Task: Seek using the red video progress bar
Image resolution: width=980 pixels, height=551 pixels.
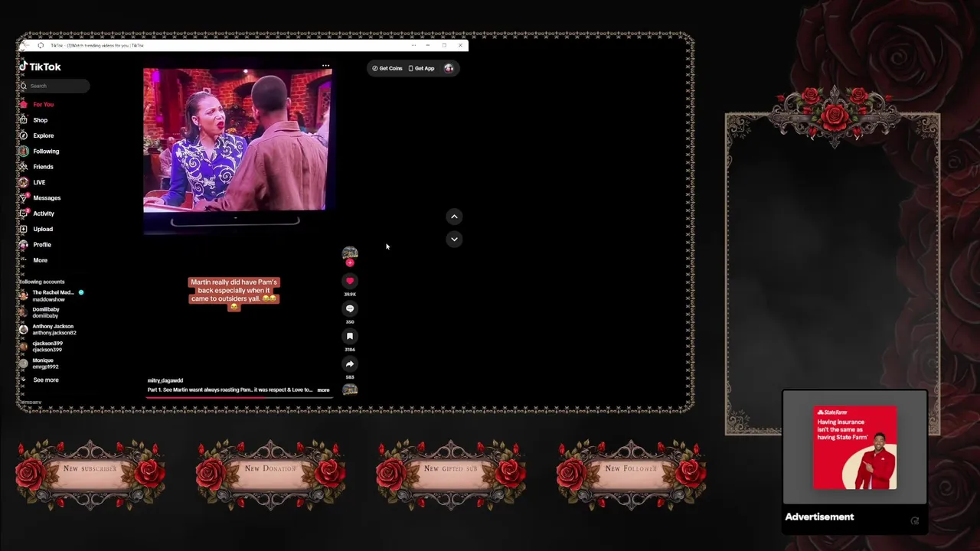Action: [x=238, y=396]
